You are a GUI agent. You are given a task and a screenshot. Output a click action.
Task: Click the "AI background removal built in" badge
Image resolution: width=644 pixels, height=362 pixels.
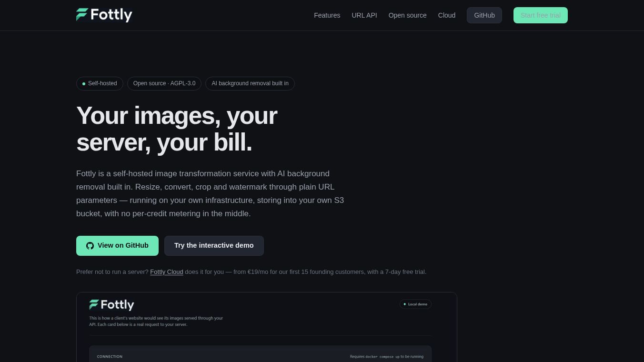[250, 83]
